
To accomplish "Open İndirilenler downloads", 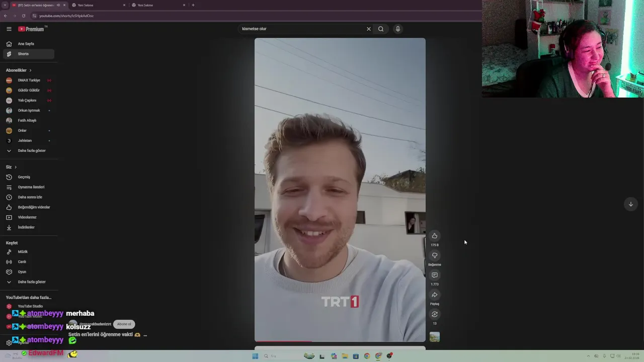I will pos(28,227).
